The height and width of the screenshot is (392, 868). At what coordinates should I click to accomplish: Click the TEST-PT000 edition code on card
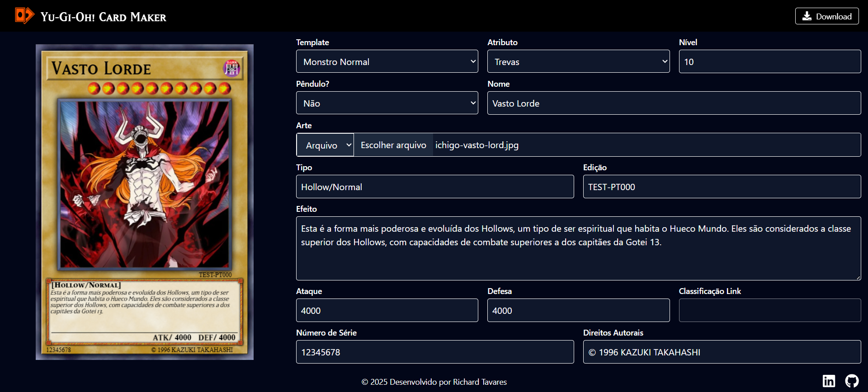[215, 275]
